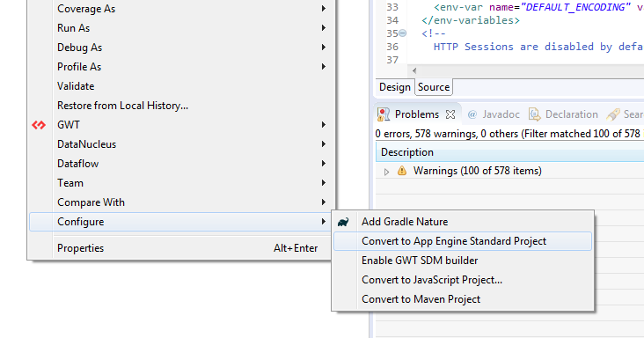Viewport: 644px width, 338px height.
Task: Click the HTTP Sessions comment line
Action: [x=538, y=47]
